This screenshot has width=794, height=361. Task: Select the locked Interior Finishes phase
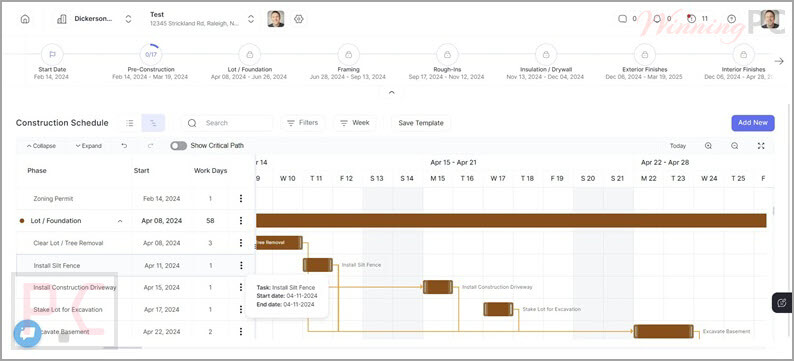(x=743, y=54)
